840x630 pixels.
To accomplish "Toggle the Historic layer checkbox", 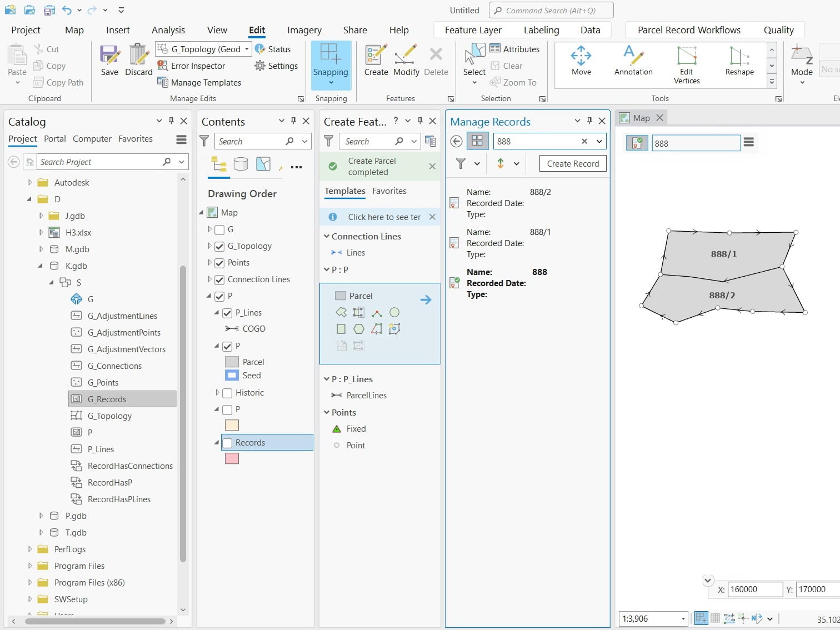I will (x=227, y=393).
